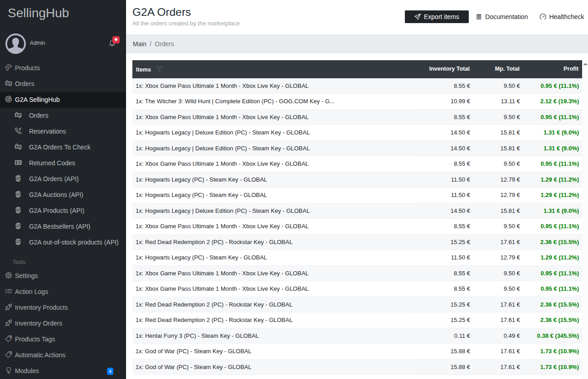Sort by Mp. Total column header
588x379 pixels.
(x=507, y=69)
